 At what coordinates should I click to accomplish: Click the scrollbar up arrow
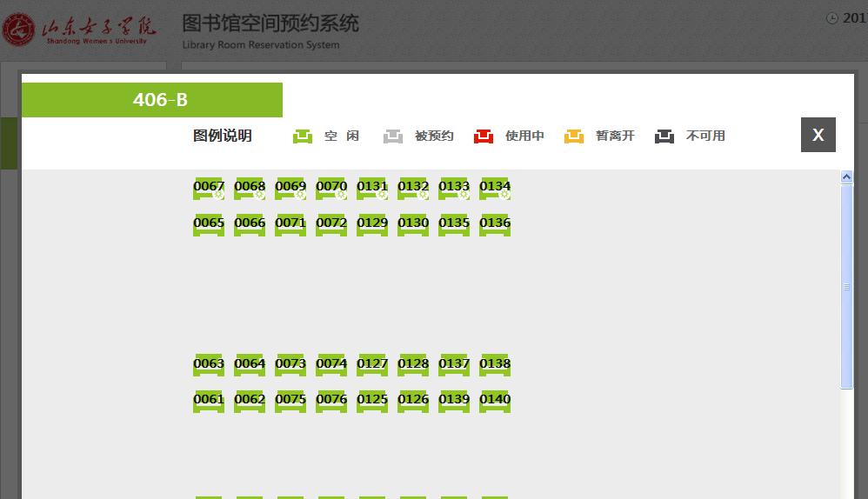click(847, 177)
